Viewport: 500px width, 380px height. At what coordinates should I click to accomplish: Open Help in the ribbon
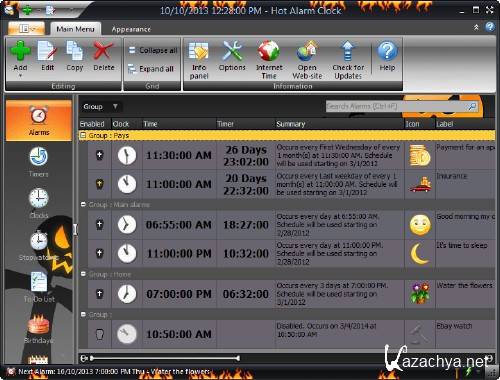pyautogui.click(x=387, y=56)
